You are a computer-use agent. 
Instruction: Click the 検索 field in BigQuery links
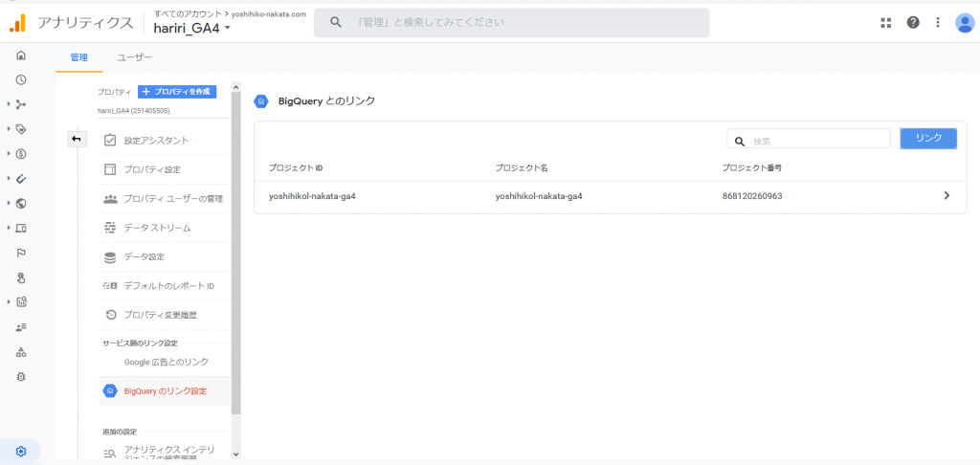pos(809,139)
